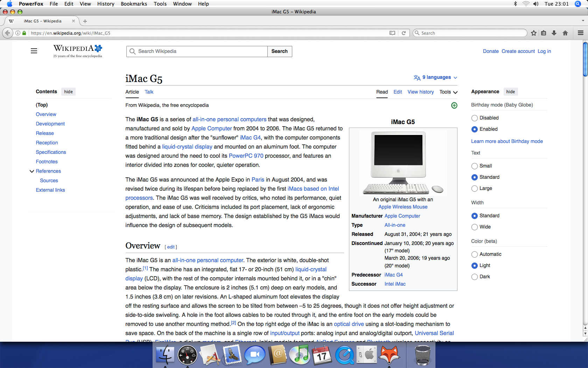This screenshot has width=588, height=368.
Task: Click Create account link
Action: [x=518, y=52]
